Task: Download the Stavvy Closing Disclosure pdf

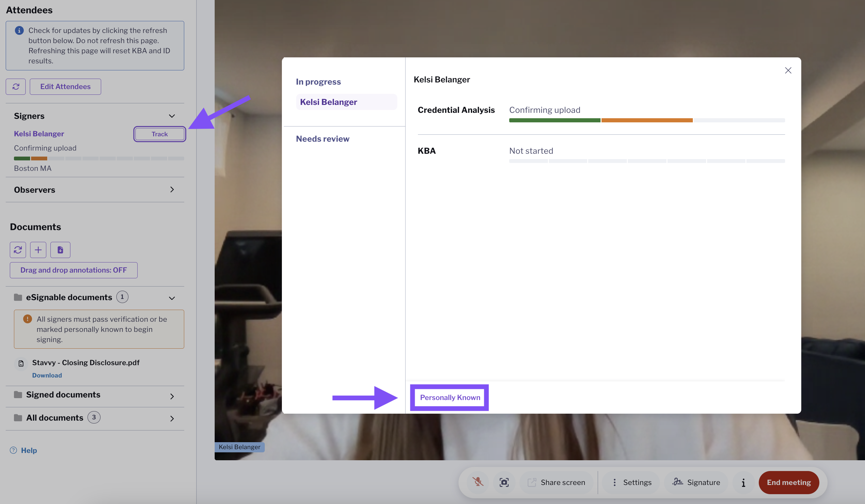Action: click(x=47, y=375)
